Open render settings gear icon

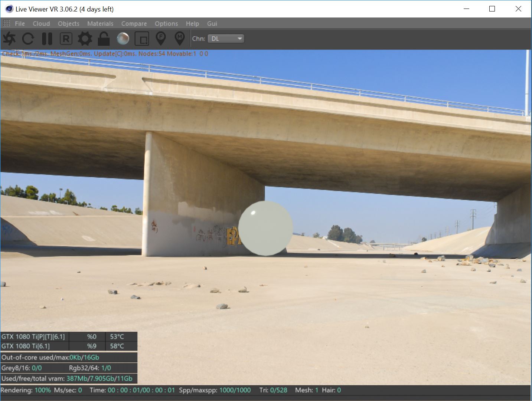pyautogui.click(x=85, y=39)
